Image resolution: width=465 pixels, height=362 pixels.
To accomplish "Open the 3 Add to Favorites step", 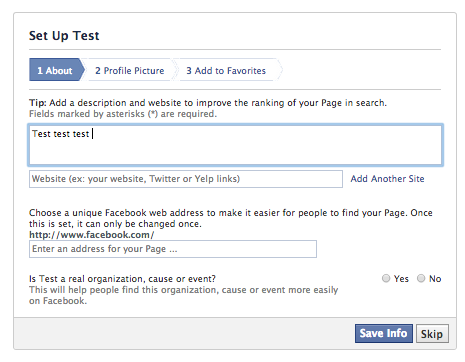I will point(226,71).
